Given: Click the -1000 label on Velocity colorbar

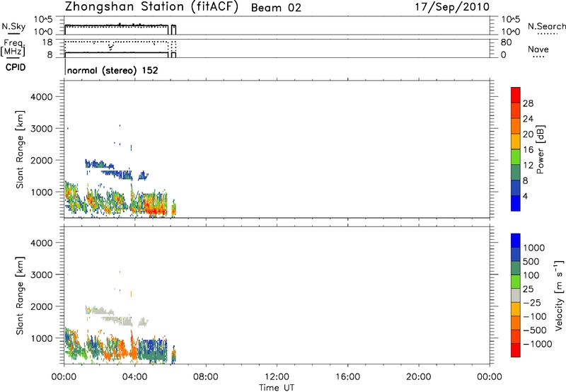Looking at the screenshot, I should [538, 344].
